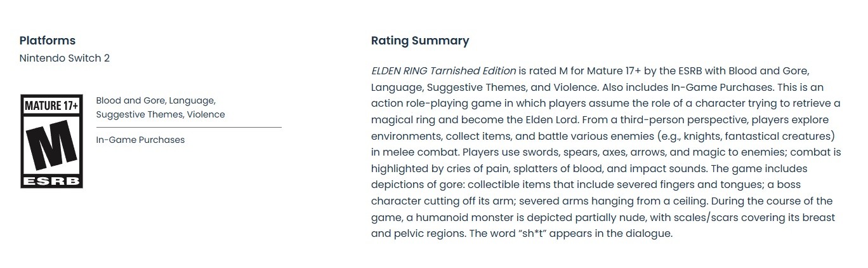The image size is (868, 268).
Task: Click the italic ELDEN RING Tarnished Edition title
Action: pyautogui.click(x=444, y=70)
